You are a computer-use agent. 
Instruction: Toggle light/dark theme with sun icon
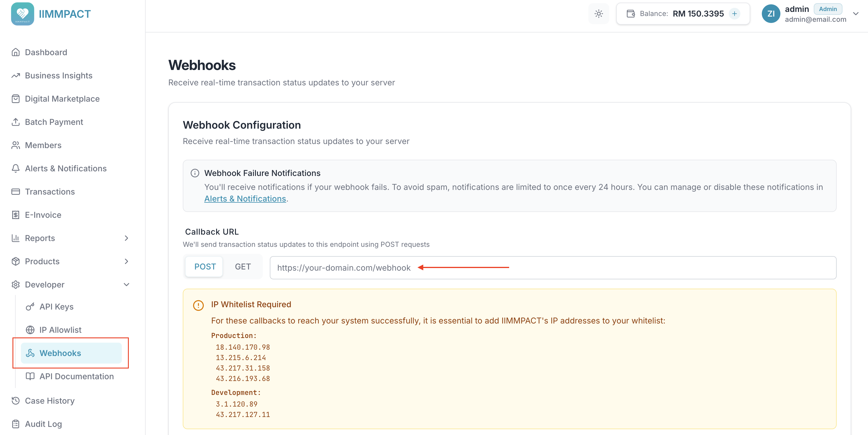click(x=598, y=13)
